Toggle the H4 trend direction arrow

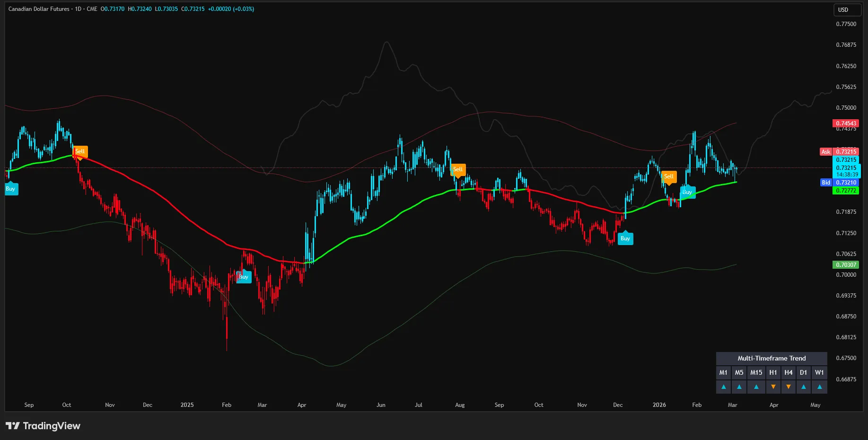[x=788, y=387]
